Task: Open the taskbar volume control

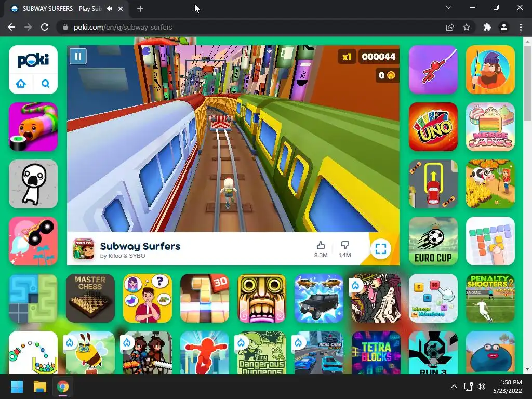Action: pos(481,387)
